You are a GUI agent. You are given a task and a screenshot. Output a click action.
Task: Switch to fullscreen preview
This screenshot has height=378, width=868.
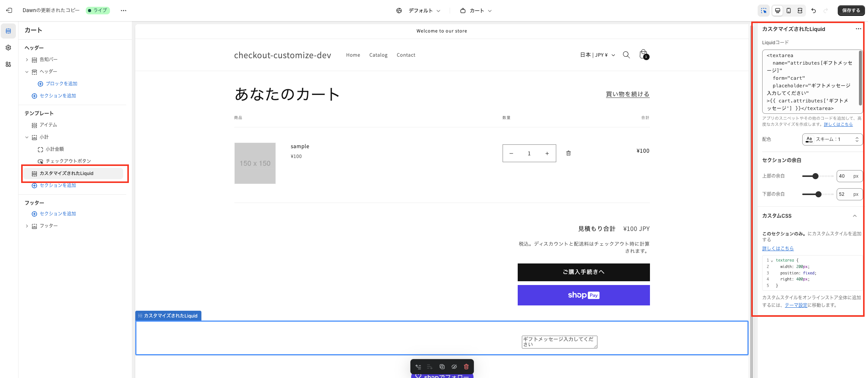tap(800, 11)
